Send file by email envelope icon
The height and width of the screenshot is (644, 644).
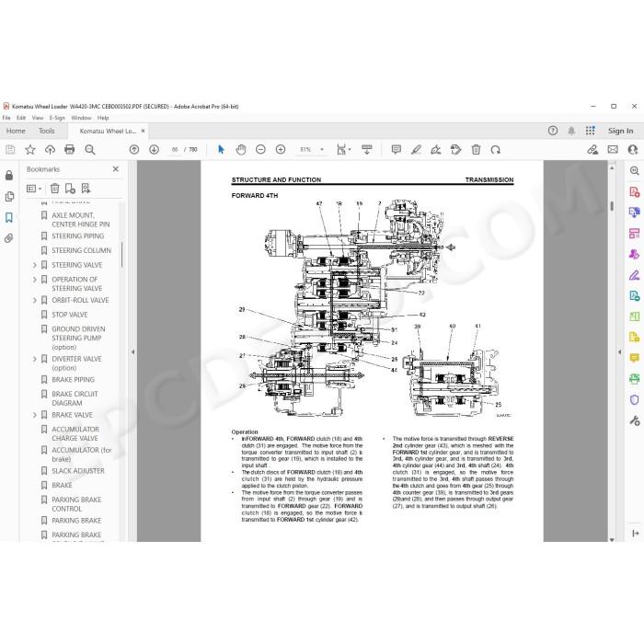click(613, 150)
